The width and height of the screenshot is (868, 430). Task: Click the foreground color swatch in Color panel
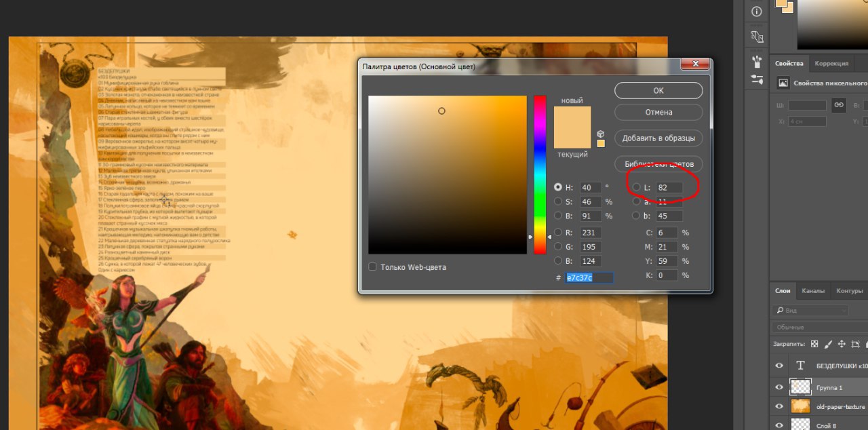tap(782, 3)
